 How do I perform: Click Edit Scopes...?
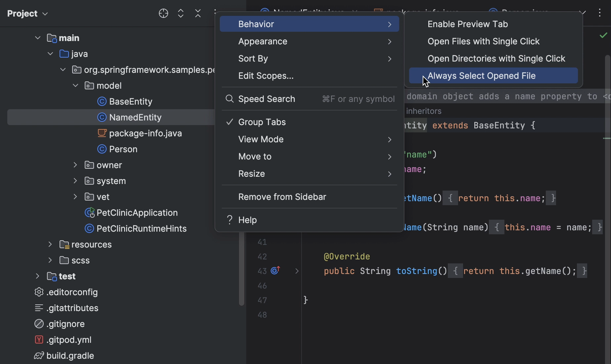pos(266,76)
